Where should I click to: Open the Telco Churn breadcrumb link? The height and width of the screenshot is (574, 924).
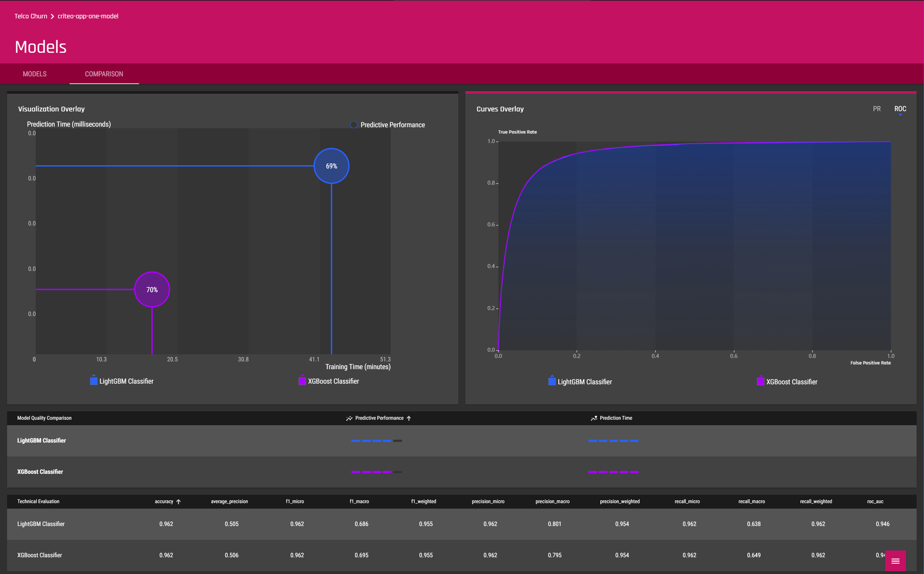pos(31,16)
